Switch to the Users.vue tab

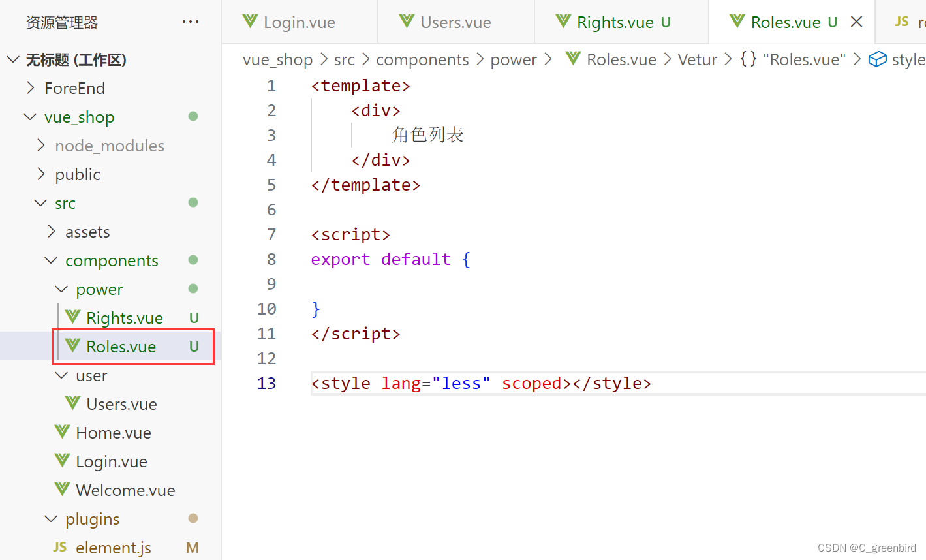[456, 22]
